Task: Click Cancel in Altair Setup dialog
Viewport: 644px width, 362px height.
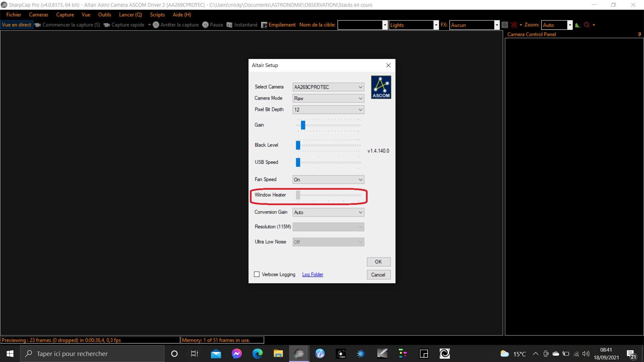Action: tap(378, 275)
